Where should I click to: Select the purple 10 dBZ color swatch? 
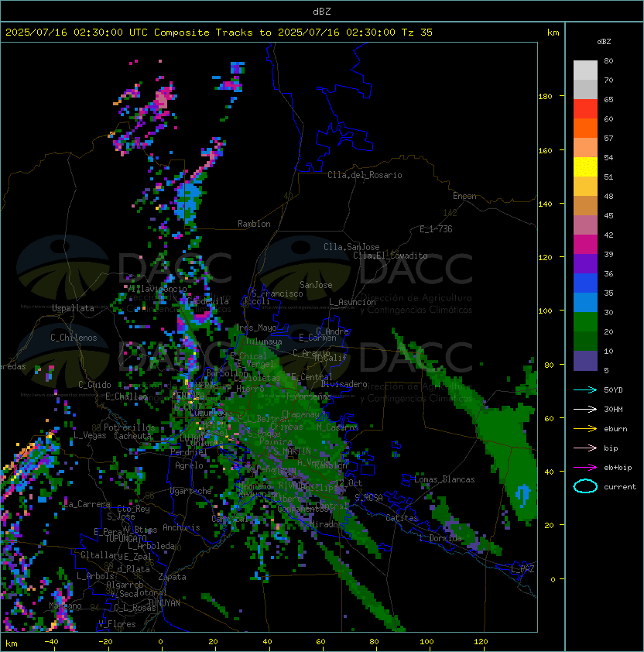coord(585,361)
